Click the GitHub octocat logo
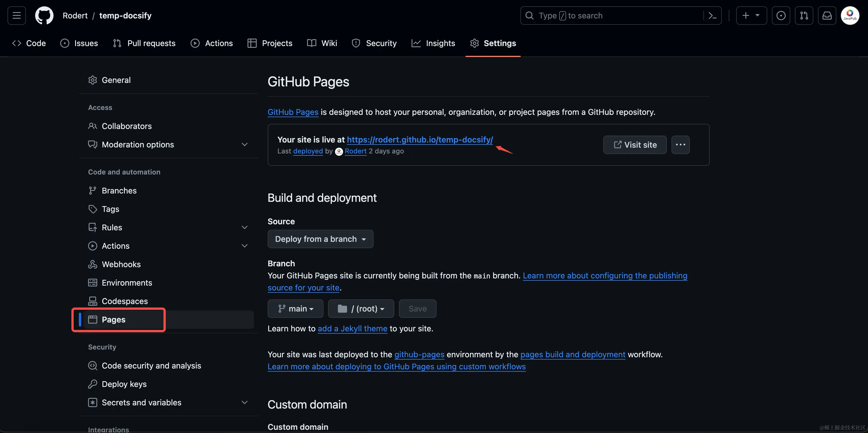 tap(44, 16)
